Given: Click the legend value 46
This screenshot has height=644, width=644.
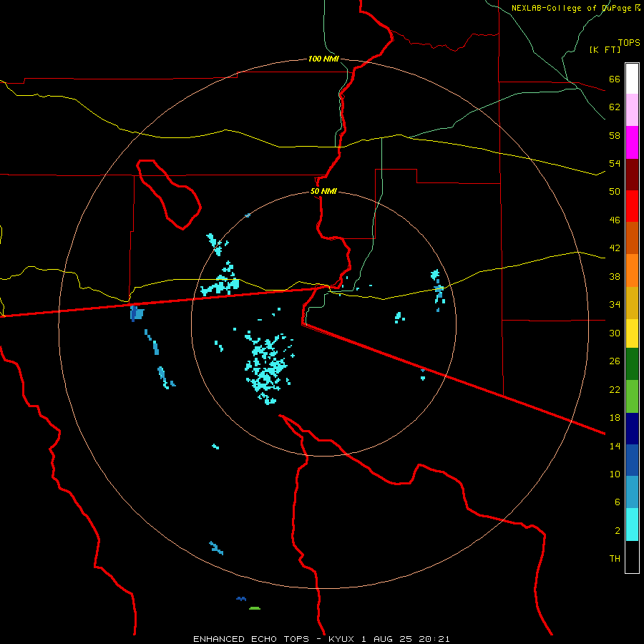Looking at the screenshot, I should click(615, 220).
